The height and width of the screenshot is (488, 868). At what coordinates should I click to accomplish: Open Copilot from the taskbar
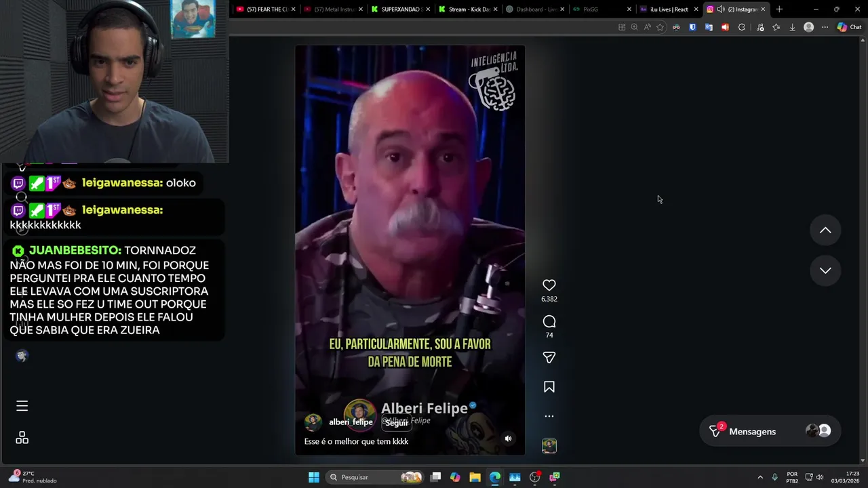[x=455, y=477]
